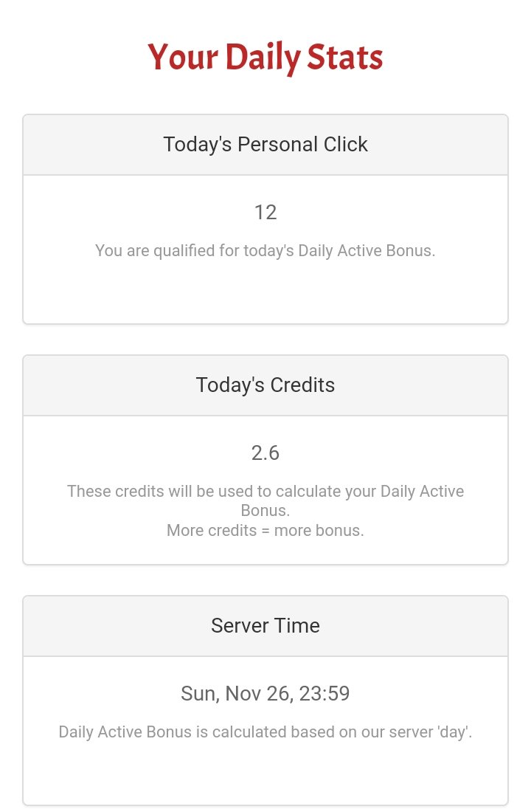Click the personal click count 12
This screenshot has height=812, width=531.
tap(265, 213)
